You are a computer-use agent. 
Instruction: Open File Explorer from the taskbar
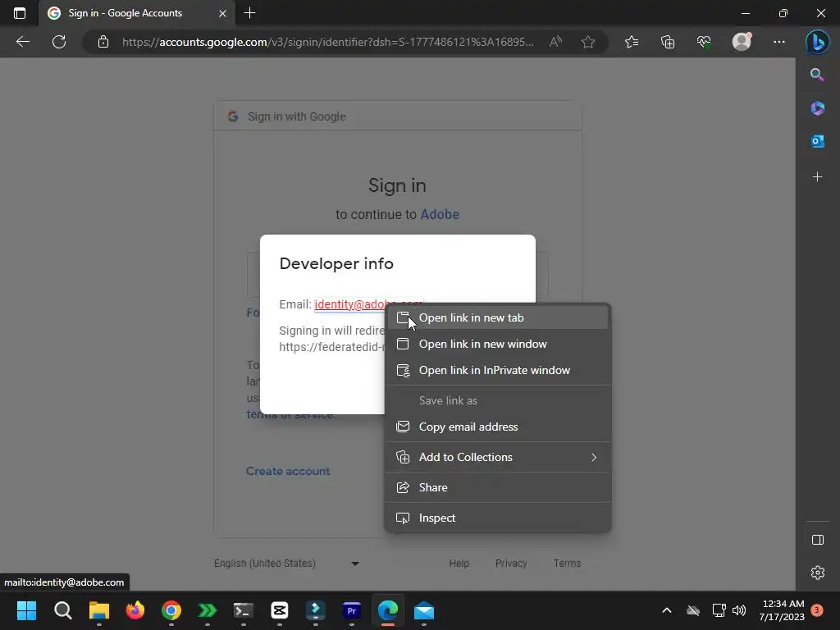tap(99, 610)
